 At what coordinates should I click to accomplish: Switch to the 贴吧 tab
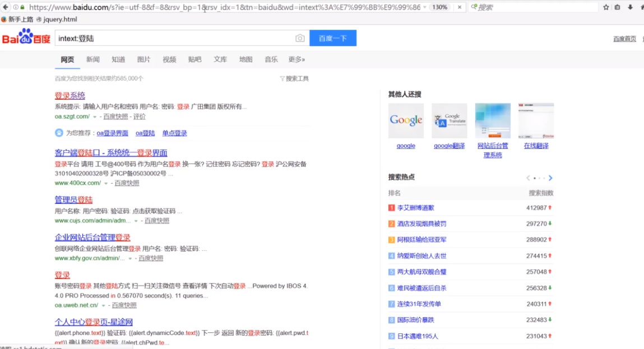click(x=194, y=59)
